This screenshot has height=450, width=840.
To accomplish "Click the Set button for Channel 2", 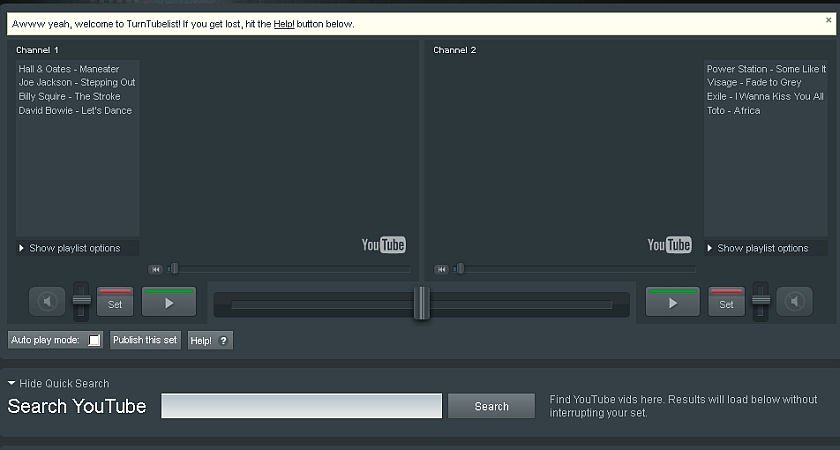I will click(x=727, y=302).
